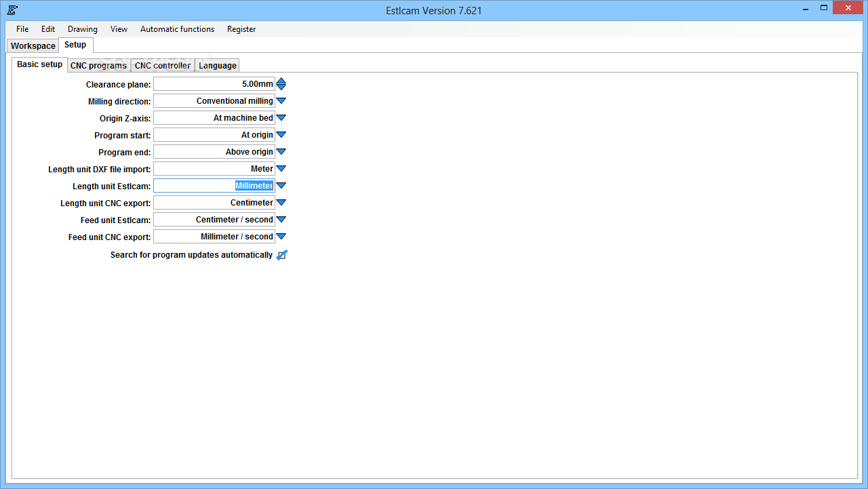Image resolution: width=868 pixels, height=489 pixels.
Task: Open Length unit CNC export dropdown arrow
Action: [281, 203]
